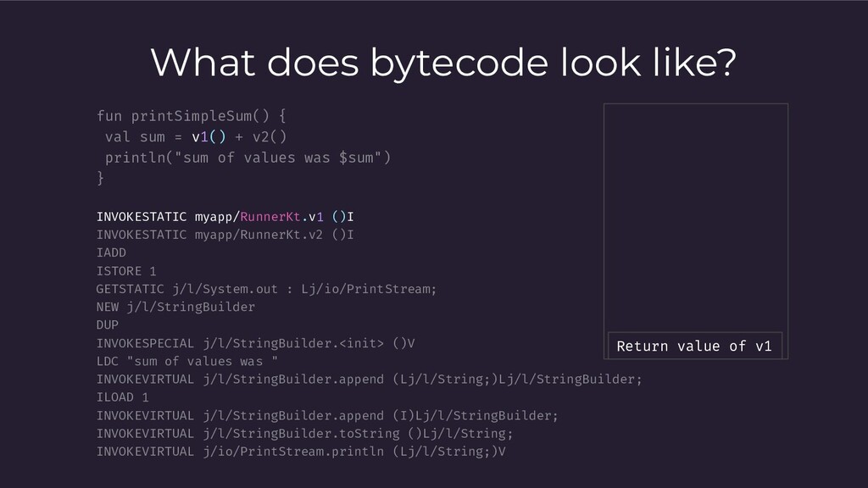Click the 'GETSTATIC j/l/System.out' line
Viewport: 868px width, 488px height.
pyautogui.click(x=266, y=289)
